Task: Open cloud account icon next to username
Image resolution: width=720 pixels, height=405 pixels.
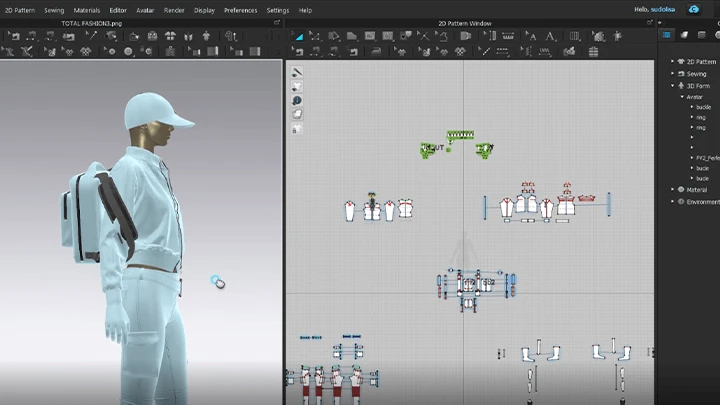Action: (694, 9)
